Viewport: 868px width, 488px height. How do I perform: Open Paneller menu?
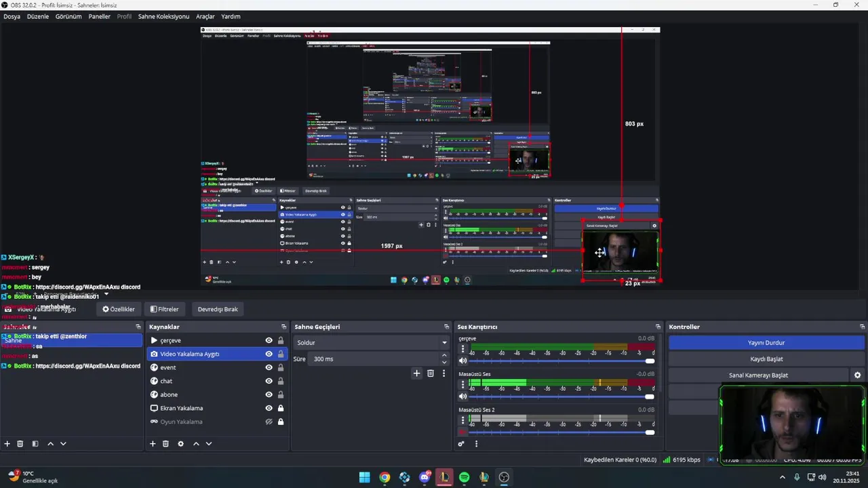coord(99,16)
